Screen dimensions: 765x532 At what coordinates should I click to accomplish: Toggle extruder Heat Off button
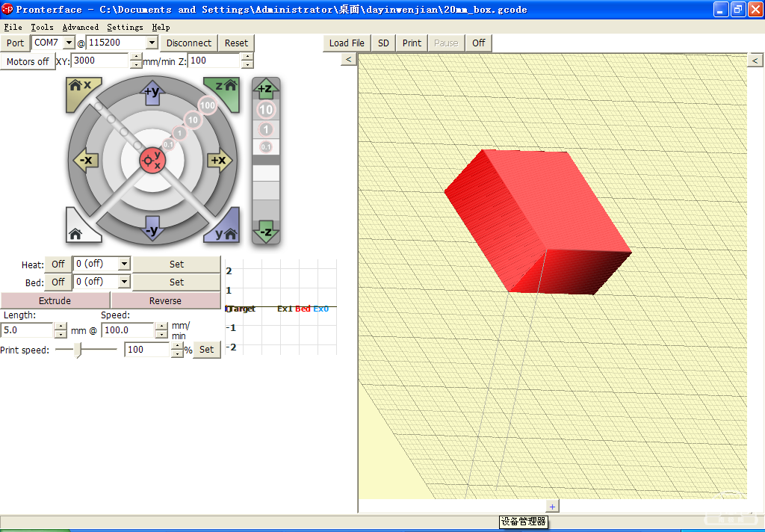58,264
